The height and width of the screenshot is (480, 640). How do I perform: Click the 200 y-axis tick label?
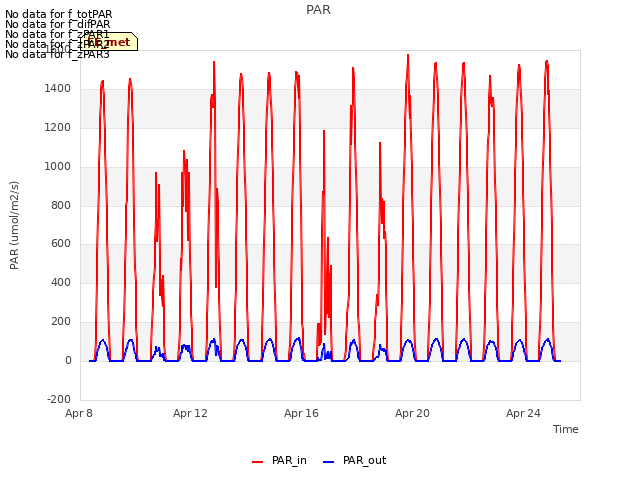point(61,322)
